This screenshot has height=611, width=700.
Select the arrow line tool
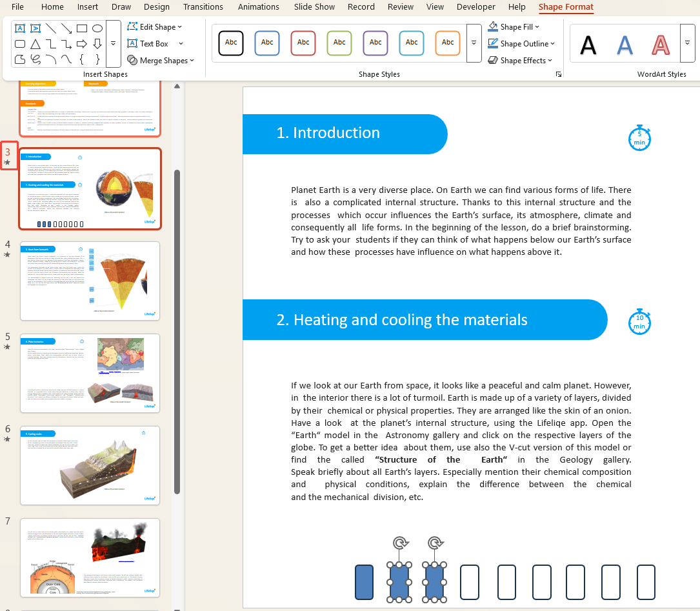66,28
